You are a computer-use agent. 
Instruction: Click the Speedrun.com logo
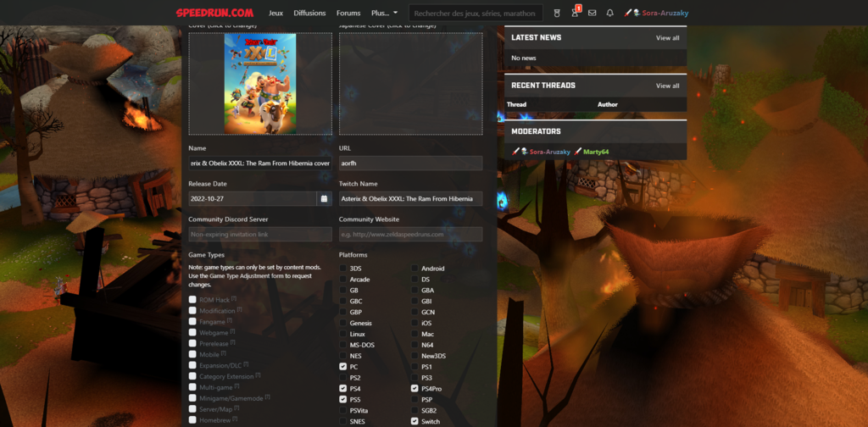(214, 13)
